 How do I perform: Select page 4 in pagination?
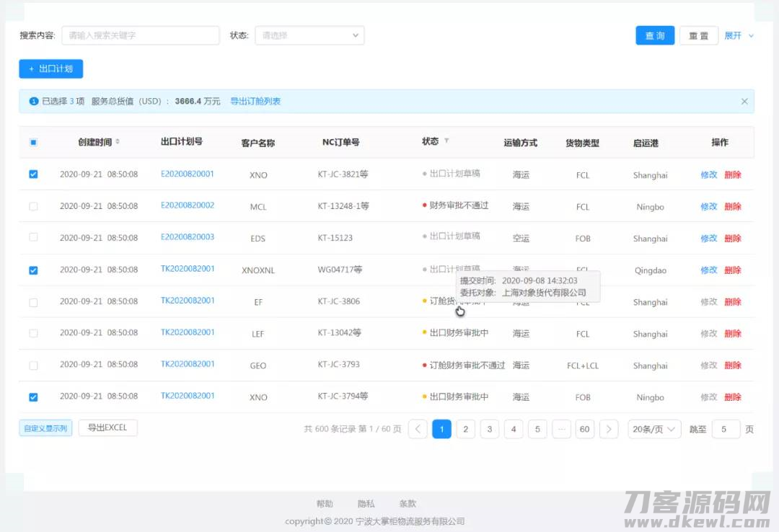pyautogui.click(x=514, y=429)
